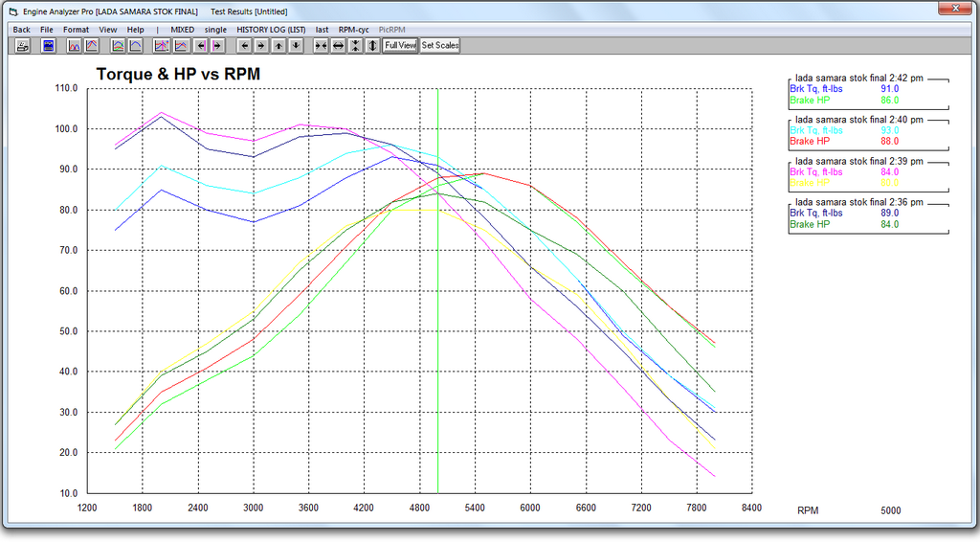Shift the graph left using the left arrow
The image size is (980, 542).
pyautogui.click(x=245, y=45)
